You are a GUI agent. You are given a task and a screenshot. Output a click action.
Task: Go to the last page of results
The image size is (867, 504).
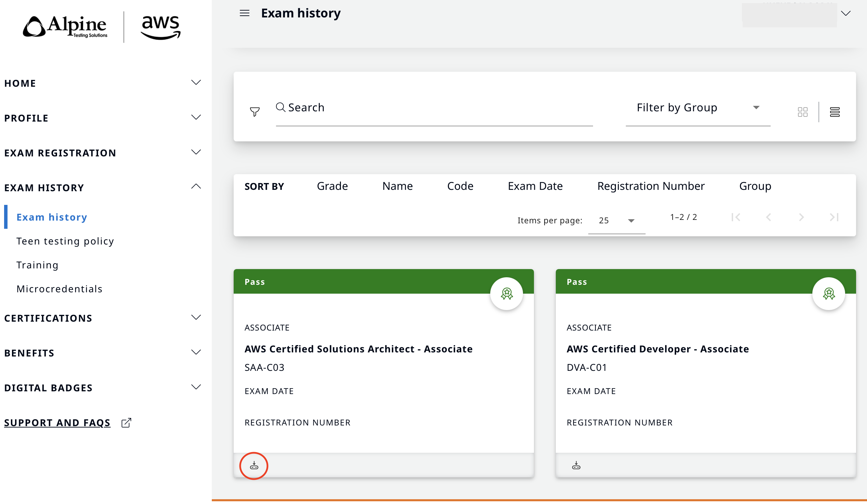(x=834, y=217)
